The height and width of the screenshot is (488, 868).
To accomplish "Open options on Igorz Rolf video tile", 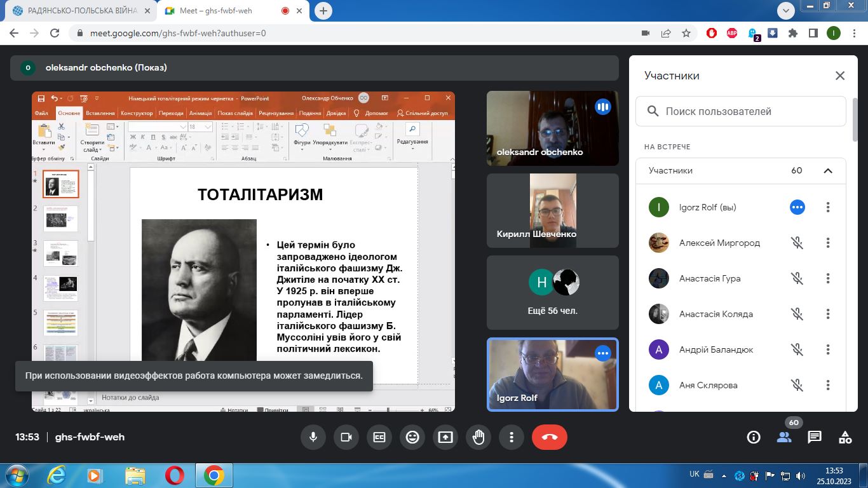I will (x=602, y=353).
